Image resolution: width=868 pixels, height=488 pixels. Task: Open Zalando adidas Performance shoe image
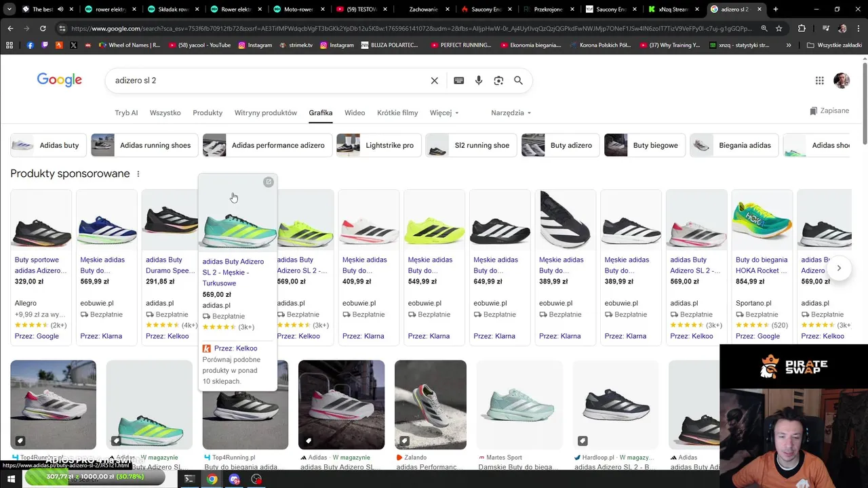click(x=431, y=405)
